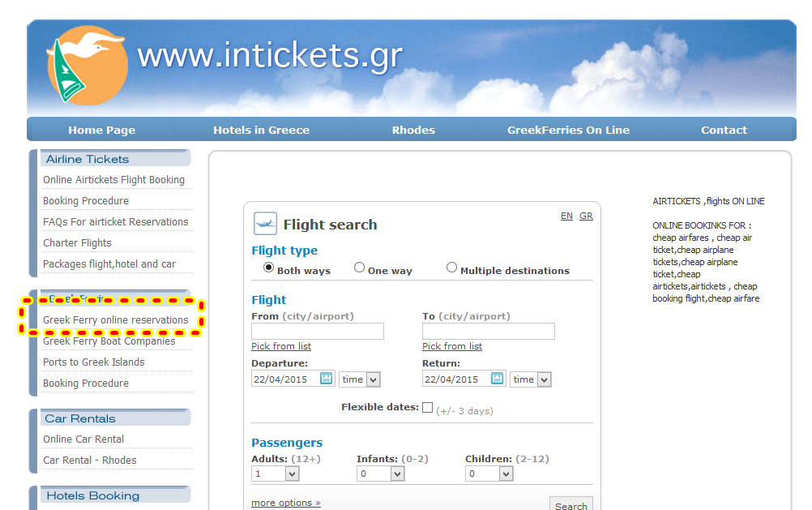812x510 pixels.
Task: Open FAQs For airticket Reservations
Action: tap(116, 222)
